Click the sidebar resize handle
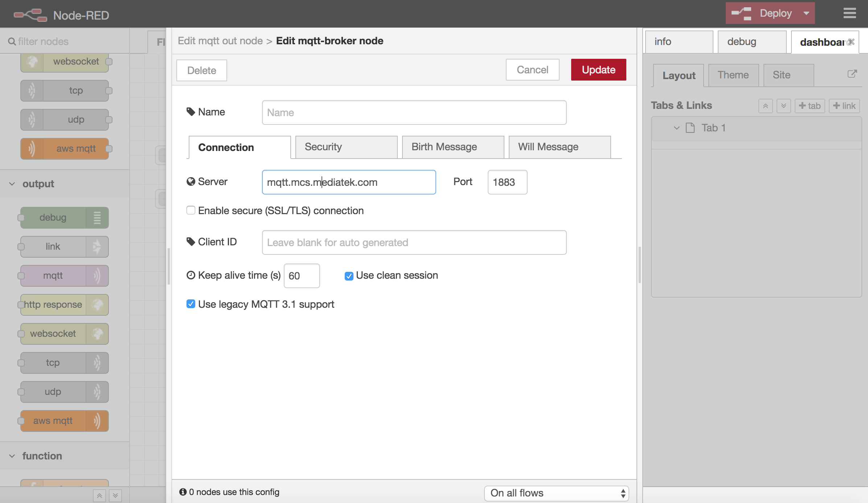Image resolution: width=868 pixels, height=503 pixels. pyautogui.click(x=639, y=265)
